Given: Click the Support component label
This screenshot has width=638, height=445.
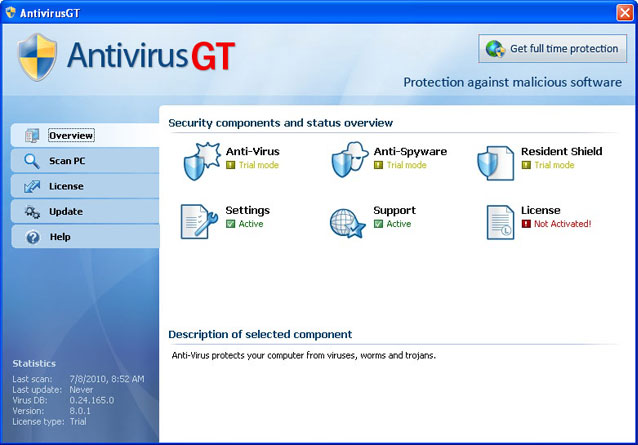Looking at the screenshot, I should click(395, 211).
